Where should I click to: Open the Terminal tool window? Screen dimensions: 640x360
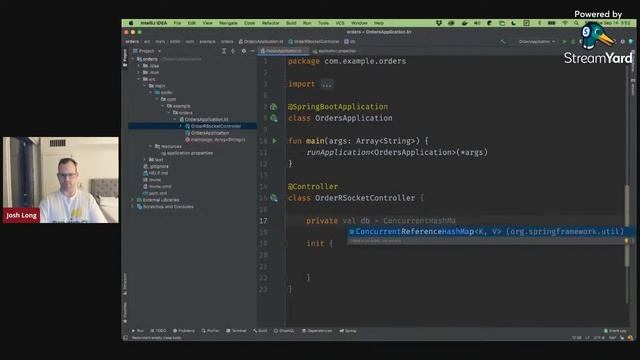coord(236,331)
